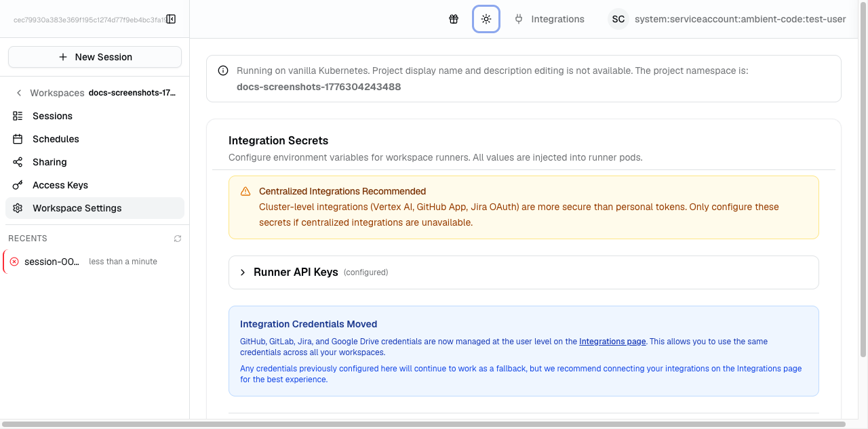Open the service account user menu
Viewport: 868px width, 429px height.
(740, 19)
